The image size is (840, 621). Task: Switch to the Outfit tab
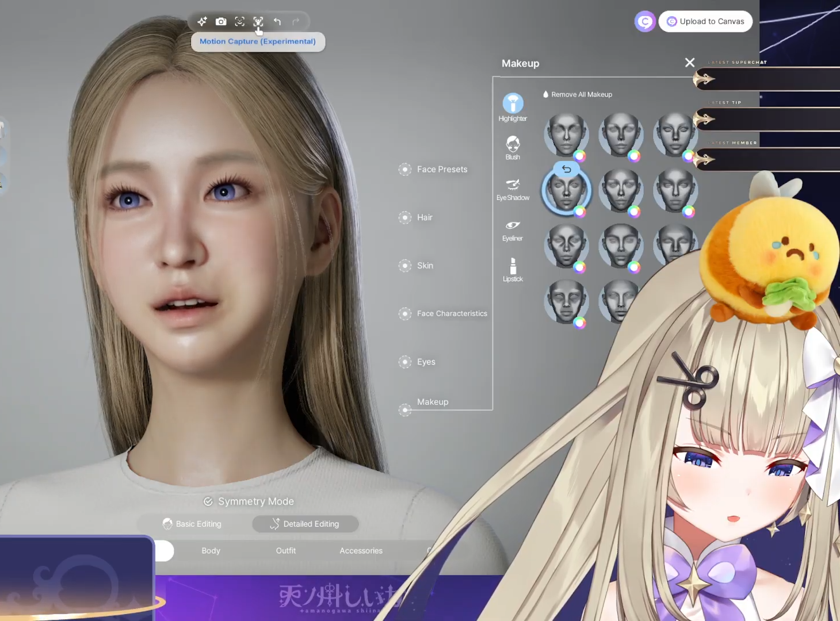(286, 551)
